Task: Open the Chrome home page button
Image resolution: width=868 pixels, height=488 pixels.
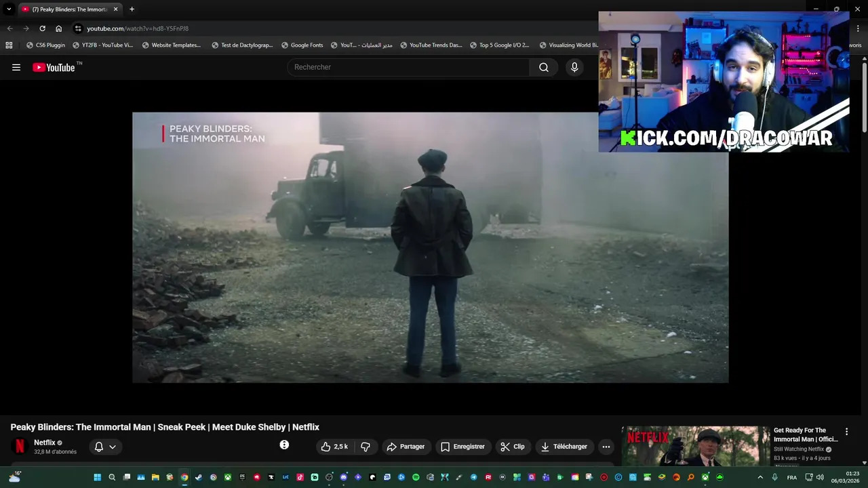Action: pyautogui.click(x=58, y=28)
